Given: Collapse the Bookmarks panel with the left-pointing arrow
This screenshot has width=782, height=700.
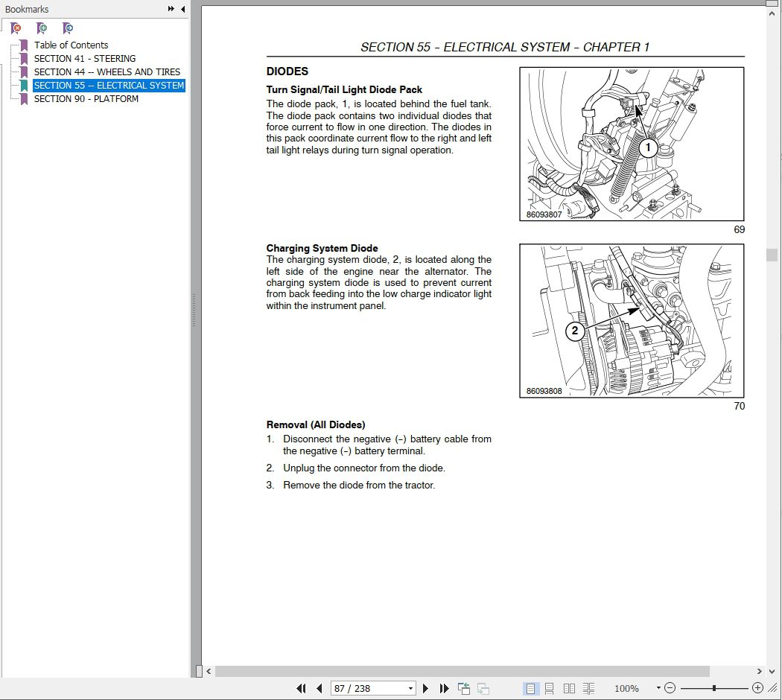Looking at the screenshot, I should coord(183,9).
